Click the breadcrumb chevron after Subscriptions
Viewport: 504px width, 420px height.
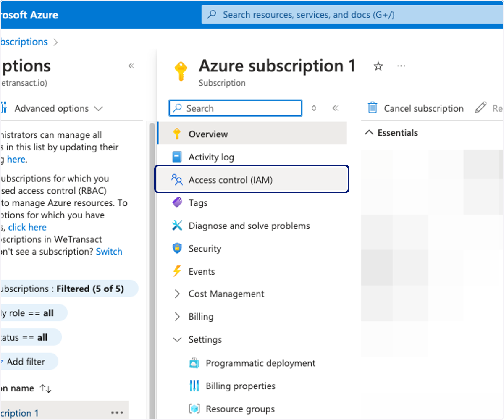tap(56, 42)
